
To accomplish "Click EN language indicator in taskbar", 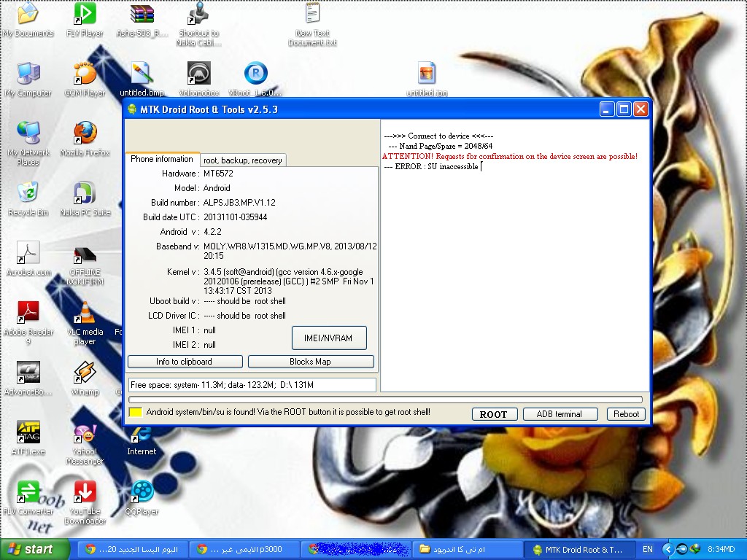I will coord(648,550).
